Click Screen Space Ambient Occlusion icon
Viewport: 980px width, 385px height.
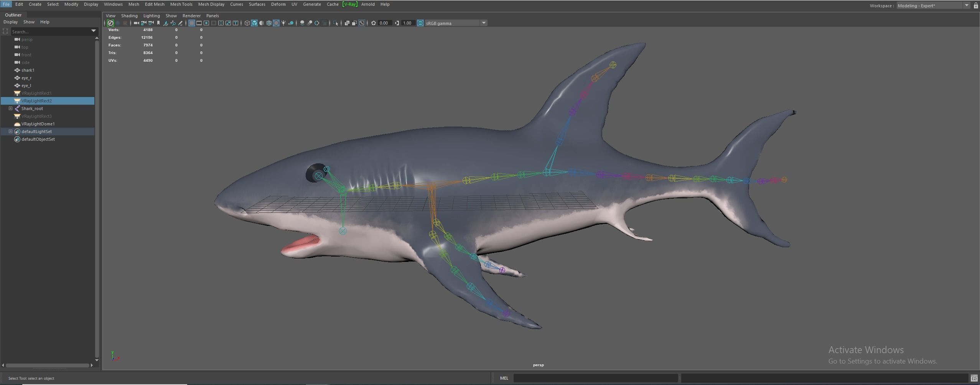tap(302, 23)
